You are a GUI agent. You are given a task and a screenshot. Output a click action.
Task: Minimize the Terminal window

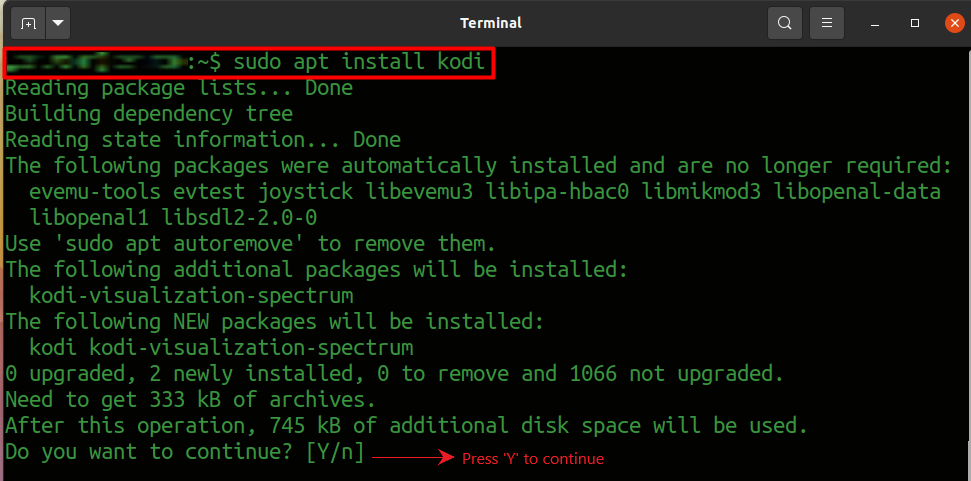pos(875,24)
